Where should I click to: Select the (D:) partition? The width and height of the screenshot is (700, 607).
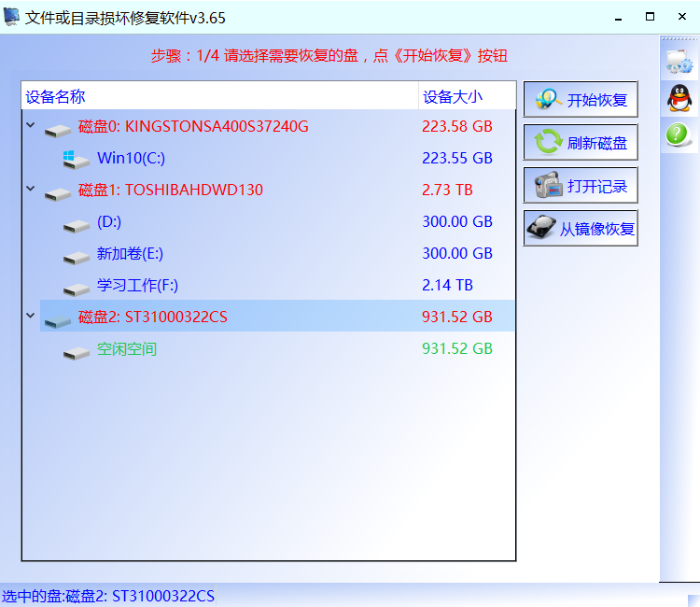pos(109,221)
